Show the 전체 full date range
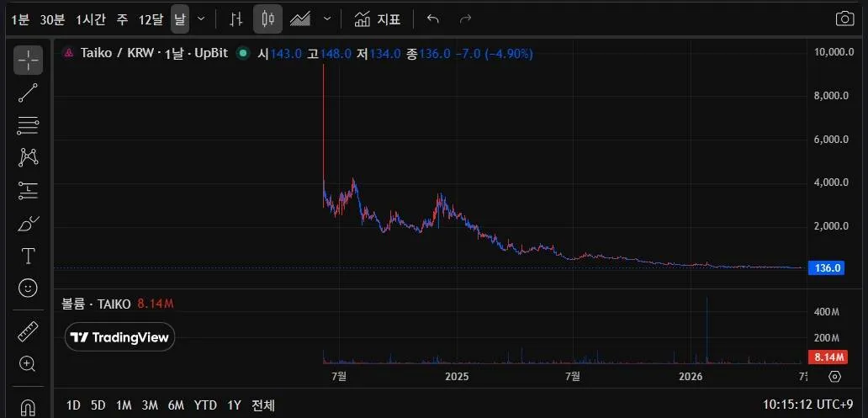 263,405
